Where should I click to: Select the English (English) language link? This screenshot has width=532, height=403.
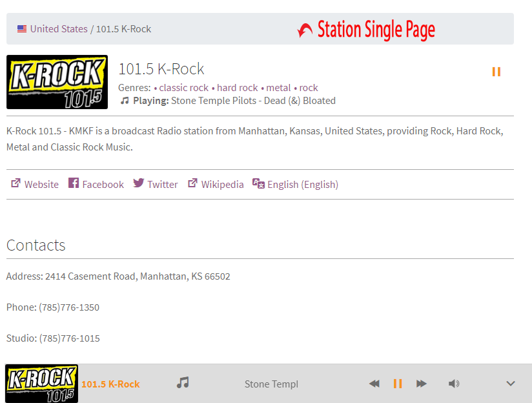pyautogui.click(x=303, y=184)
